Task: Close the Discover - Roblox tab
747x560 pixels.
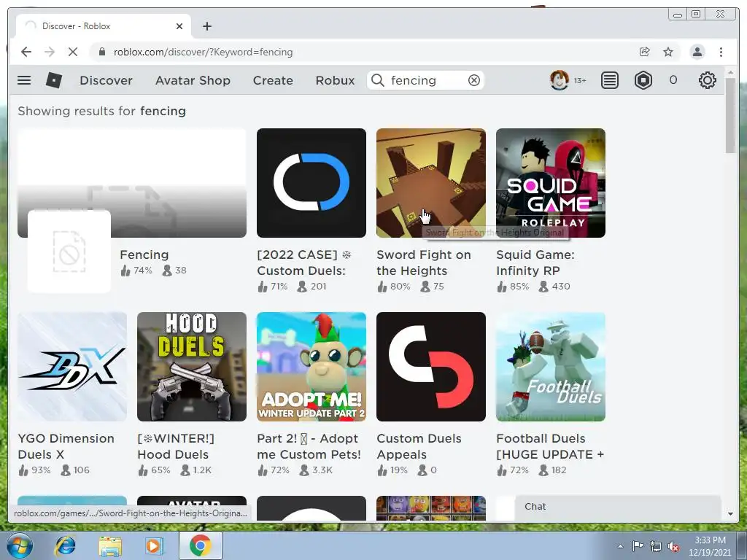Action: click(x=179, y=26)
